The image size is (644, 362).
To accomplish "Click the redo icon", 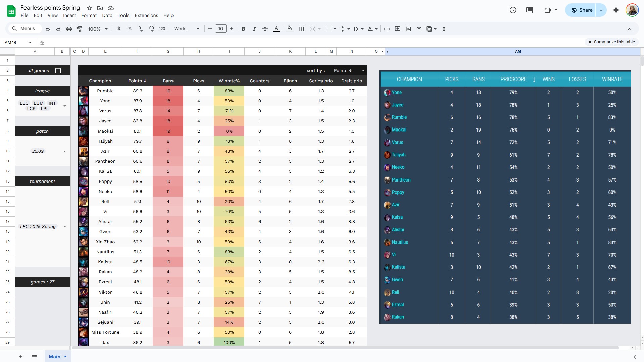I will pos(58,29).
